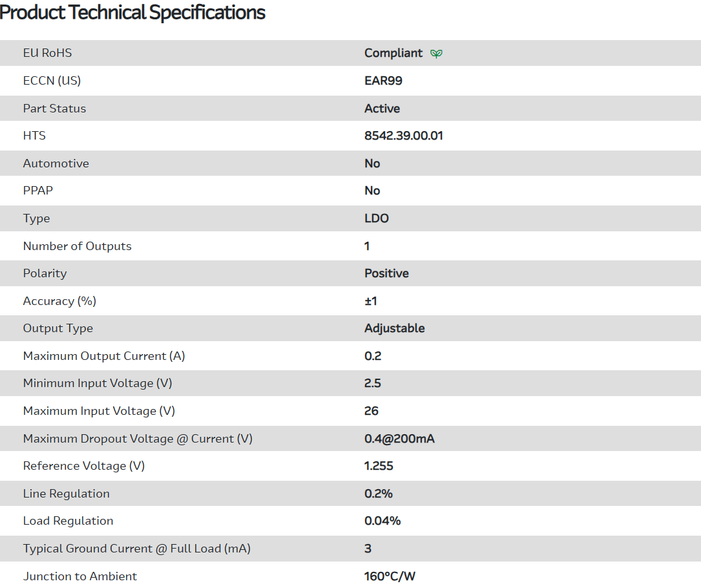Click the Reference Voltage 1.255 value
701x588 pixels.
[x=379, y=466]
